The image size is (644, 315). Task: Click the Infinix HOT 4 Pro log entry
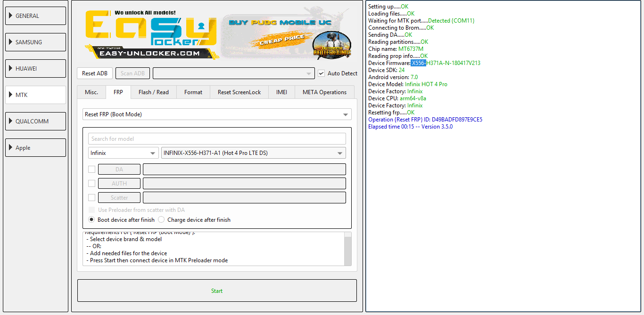coord(426,84)
